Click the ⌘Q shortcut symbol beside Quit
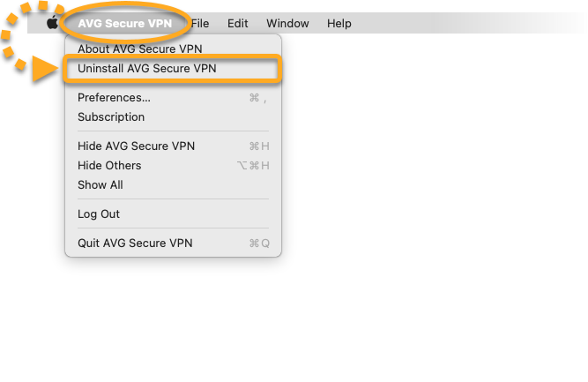This screenshot has width=588, height=382. (x=259, y=243)
